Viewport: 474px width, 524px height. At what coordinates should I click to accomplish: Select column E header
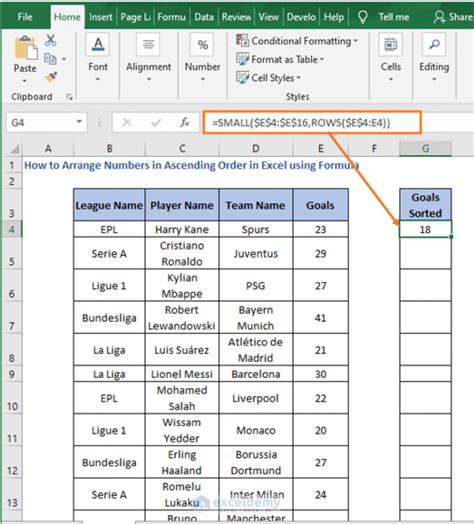(320, 149)
